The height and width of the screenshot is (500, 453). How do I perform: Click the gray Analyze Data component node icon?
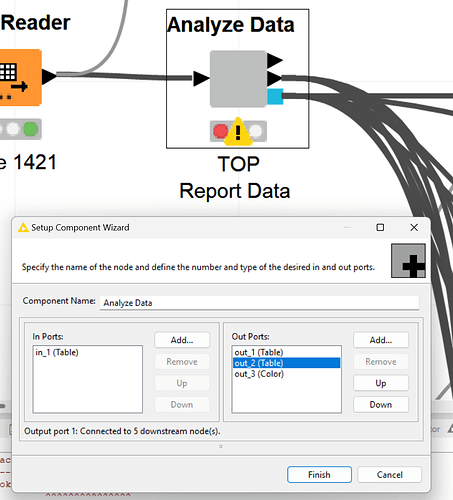pos(238,79)
